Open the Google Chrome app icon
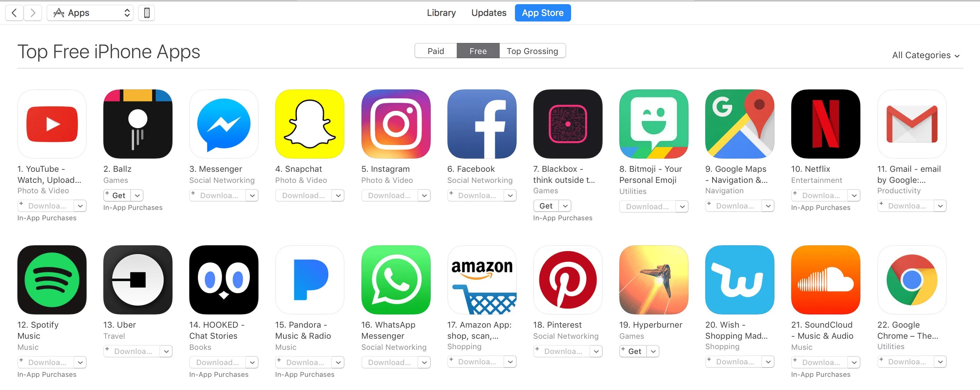Screen dimensions: 980x390 click(x=911, y=280)
